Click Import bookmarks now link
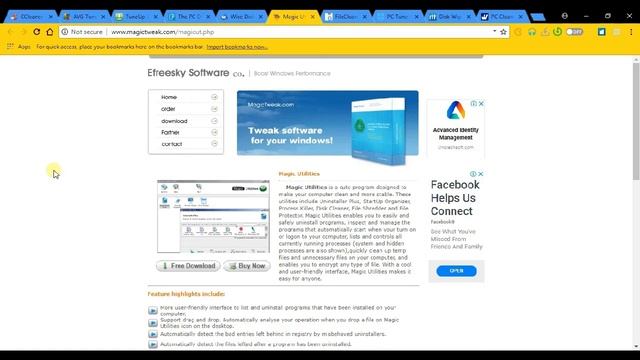The width and height of the screenshot is (640, 360). tap(237, 47)
